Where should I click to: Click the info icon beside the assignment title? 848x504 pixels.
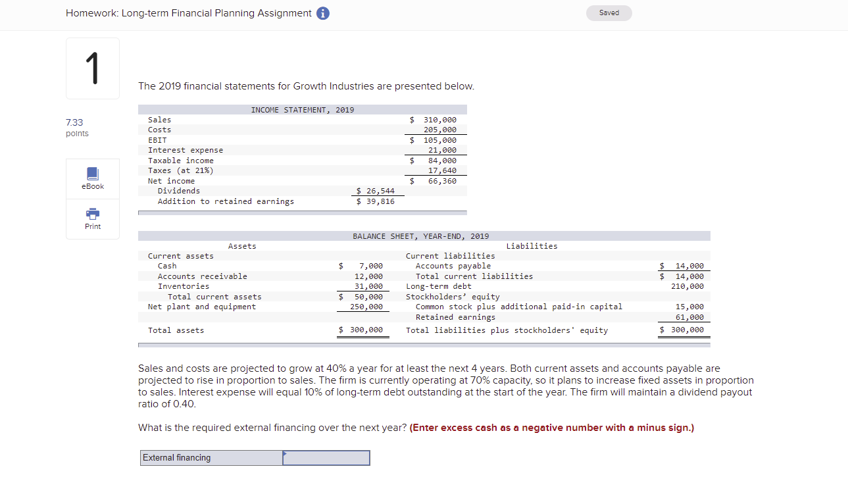coord(322,13)
